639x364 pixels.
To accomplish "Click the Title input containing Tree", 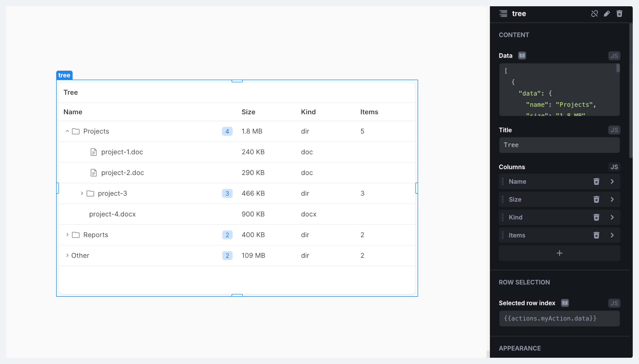I will coord(559,145).
